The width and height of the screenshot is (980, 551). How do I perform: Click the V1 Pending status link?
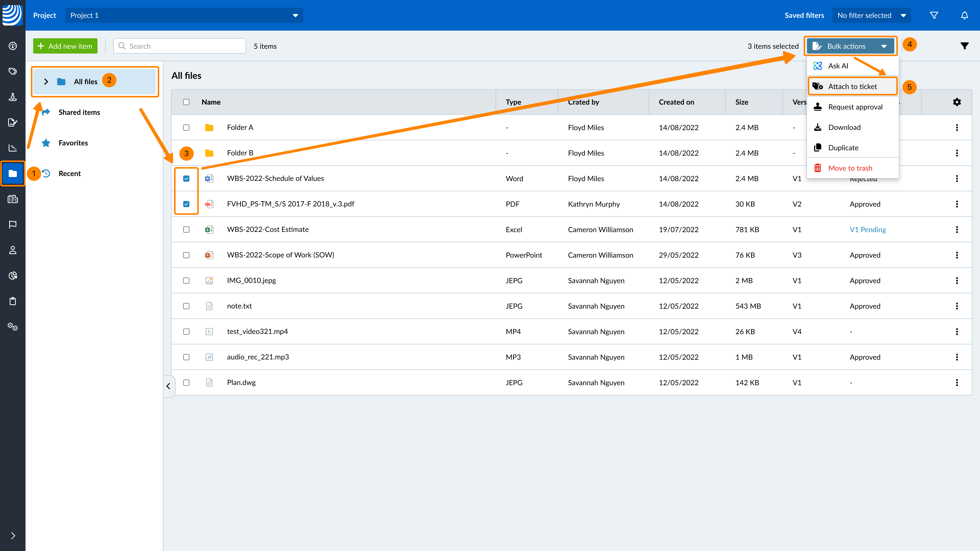click(867, 229)
